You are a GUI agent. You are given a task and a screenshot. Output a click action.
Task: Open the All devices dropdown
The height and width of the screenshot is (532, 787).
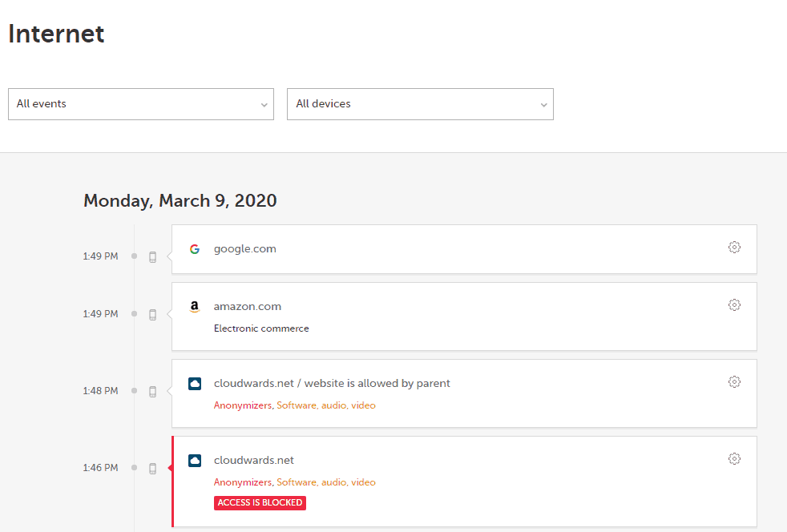[420, 104]
